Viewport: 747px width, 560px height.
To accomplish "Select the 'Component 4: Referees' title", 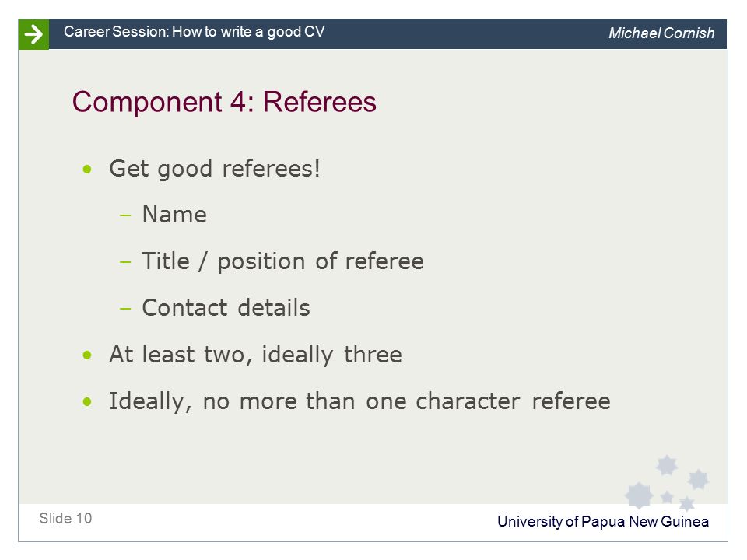I will [224, 102].
